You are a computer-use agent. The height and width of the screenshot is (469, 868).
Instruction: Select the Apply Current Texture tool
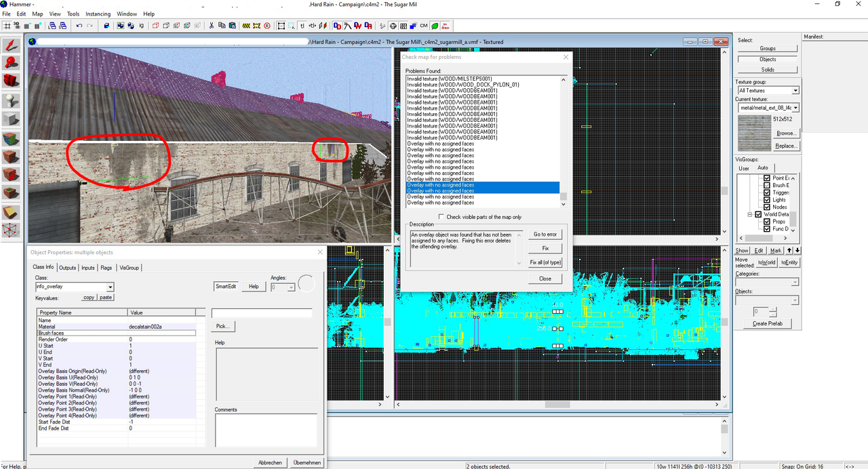11,156
